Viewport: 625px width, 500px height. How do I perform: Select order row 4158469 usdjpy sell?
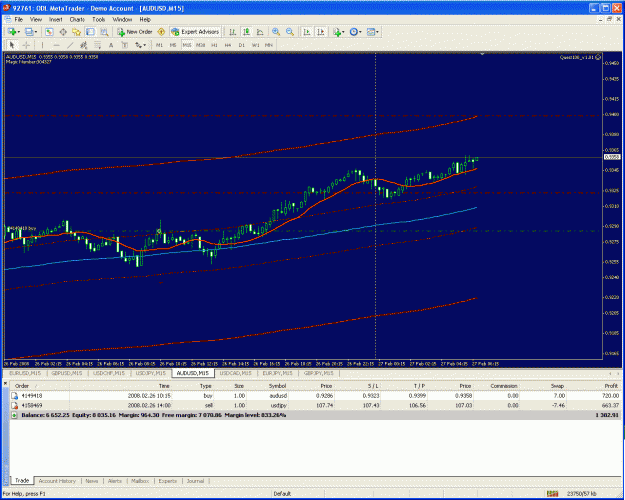click(315, 406)
